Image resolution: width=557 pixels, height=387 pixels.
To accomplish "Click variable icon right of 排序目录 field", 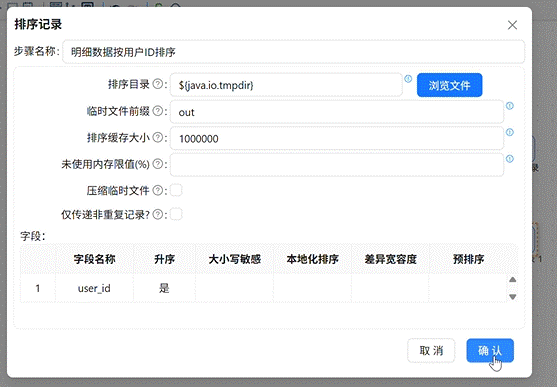I will point(408,79).
